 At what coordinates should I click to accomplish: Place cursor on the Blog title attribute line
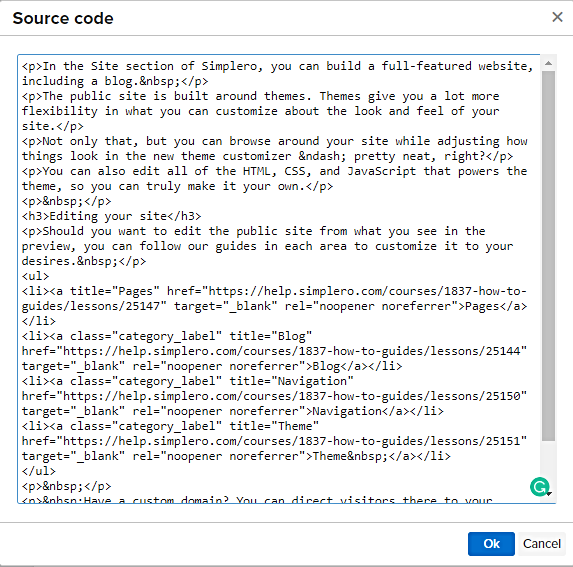pyautogui.click(x=167, y=336)
